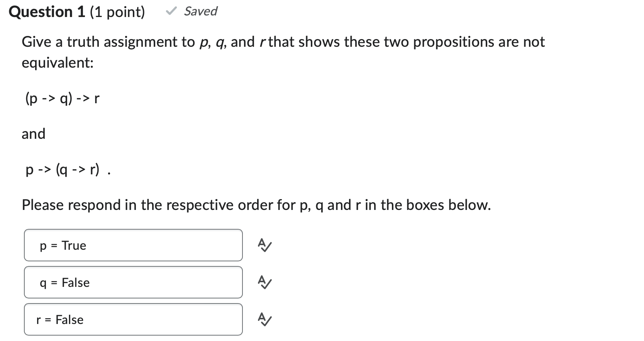
Task: Select the text r = False in its field
Action: coord(60,319)
